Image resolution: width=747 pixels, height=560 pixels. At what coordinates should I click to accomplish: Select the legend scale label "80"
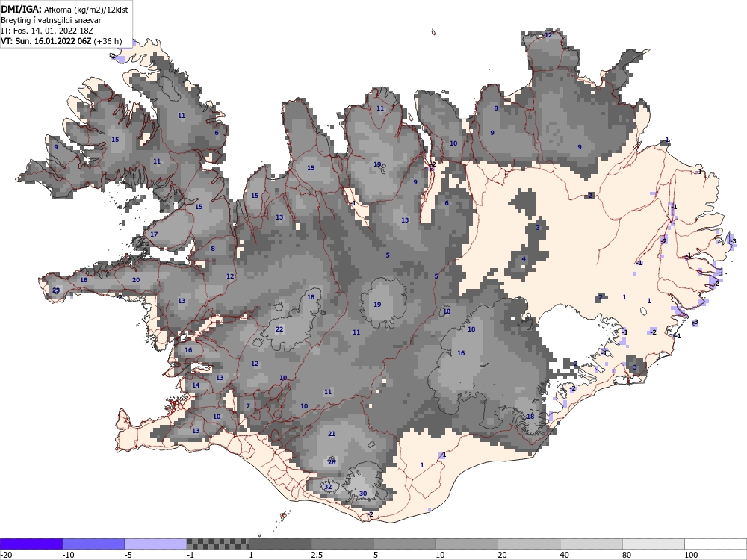(x=627, y=555)
